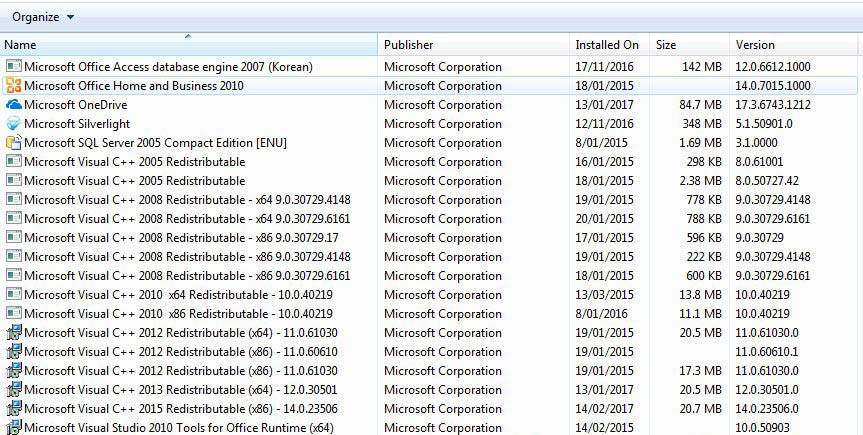Click icon of Visual C++ 2010 x64 Redistributable
This screenshot has width=863, height=435.
(14, 294)
